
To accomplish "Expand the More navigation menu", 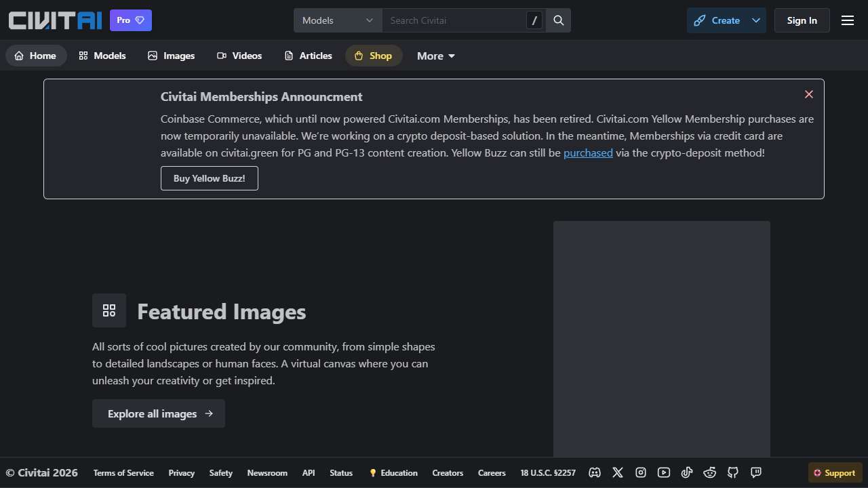I will (x=436, y=56).
